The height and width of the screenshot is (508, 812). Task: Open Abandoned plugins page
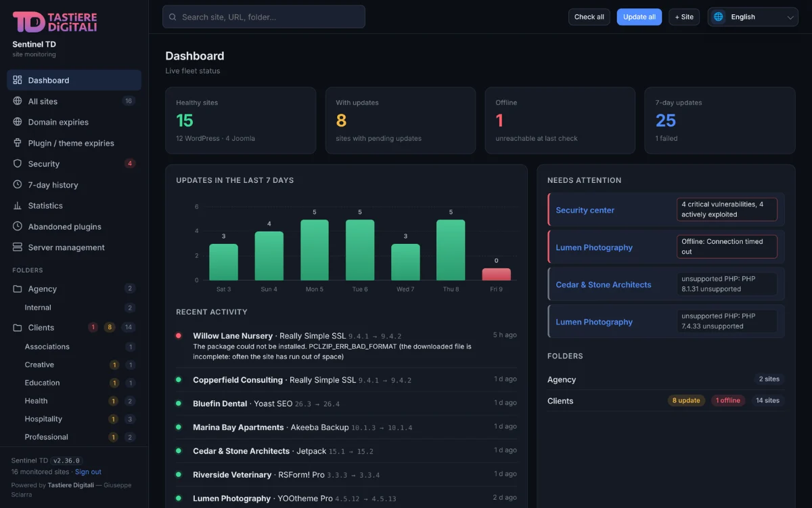click(x=74, y=227)
